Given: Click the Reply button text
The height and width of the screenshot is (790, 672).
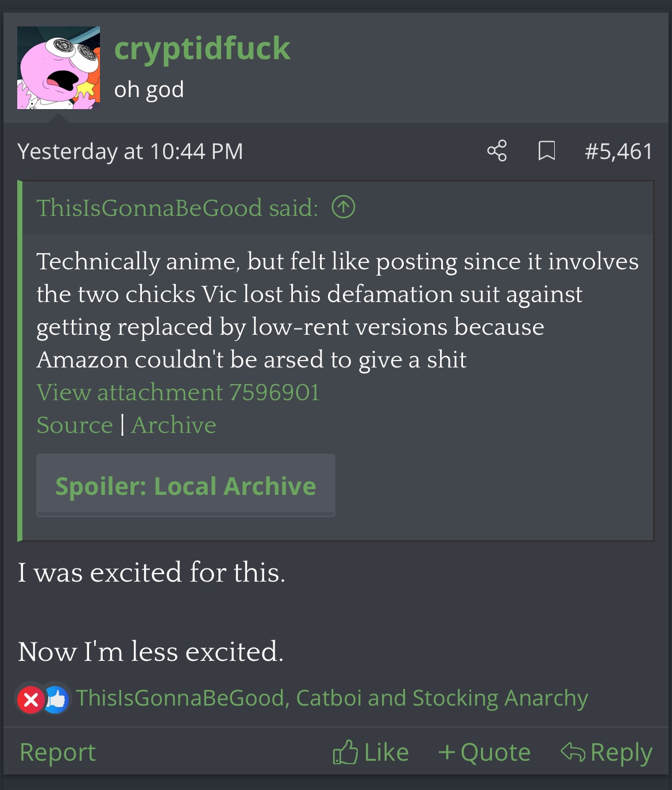Looking at the screenshot, I should pos(621,752).
